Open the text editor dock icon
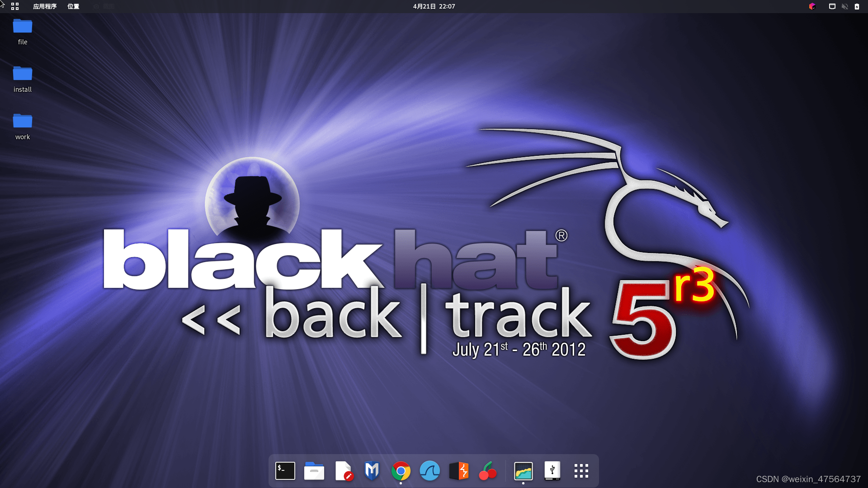Image resolution: width=868 pixels, height=488 pixels. click(x=344, y=471)
